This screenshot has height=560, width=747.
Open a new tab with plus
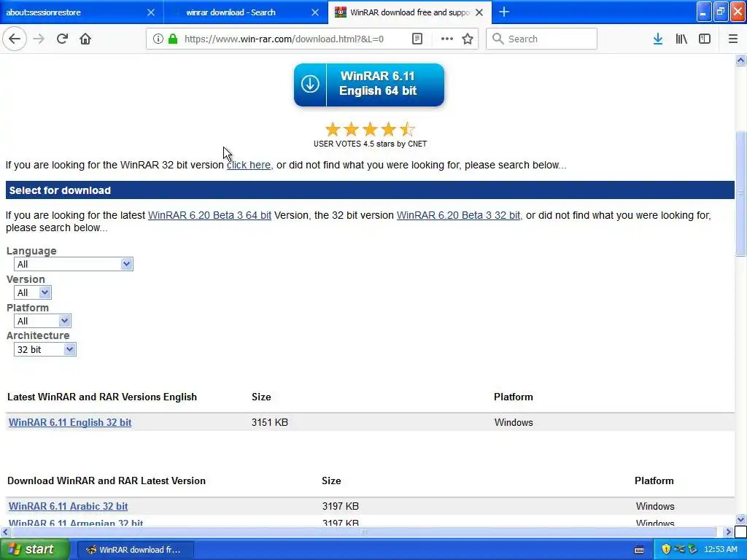point(504,12)
